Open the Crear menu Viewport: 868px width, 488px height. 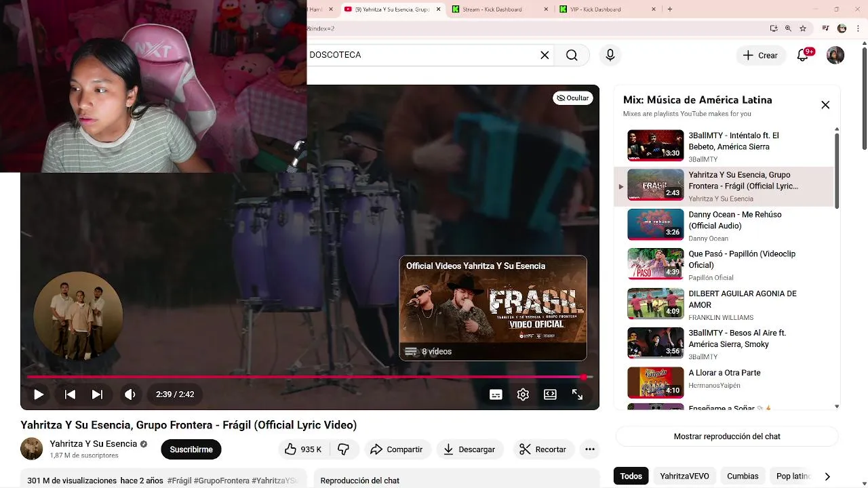point(761,56)
